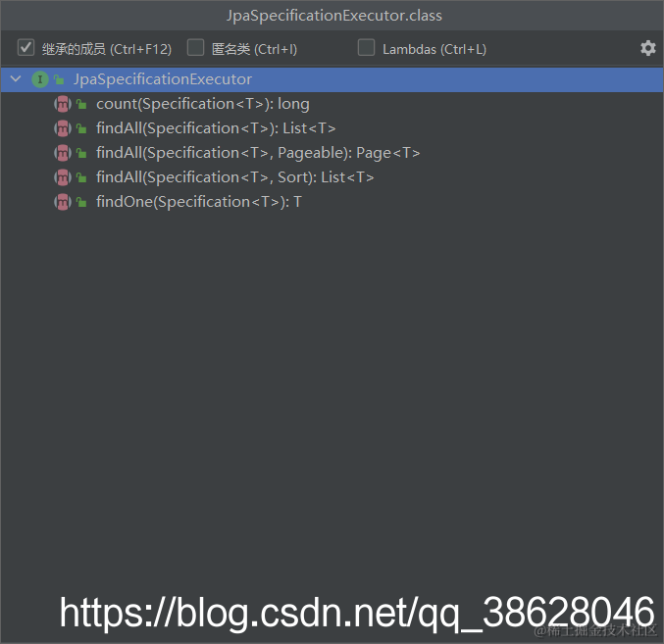This screenshot has width=664, height=644.
Task: Click the method icon beside count(Specification<T>)
Action: pyautogui.click(x=62, y=104)
